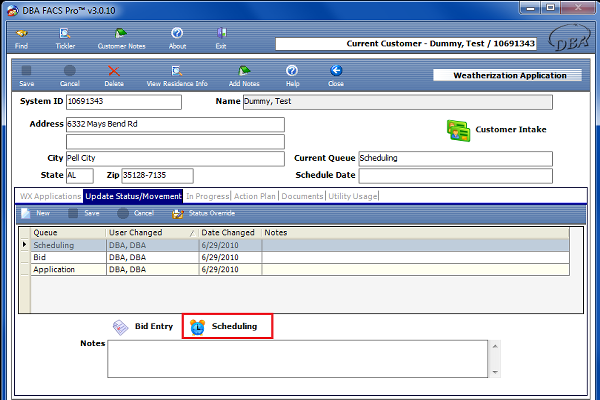600x400 pixels.
Task: Click the Notes column header
Action: (416, 233)
